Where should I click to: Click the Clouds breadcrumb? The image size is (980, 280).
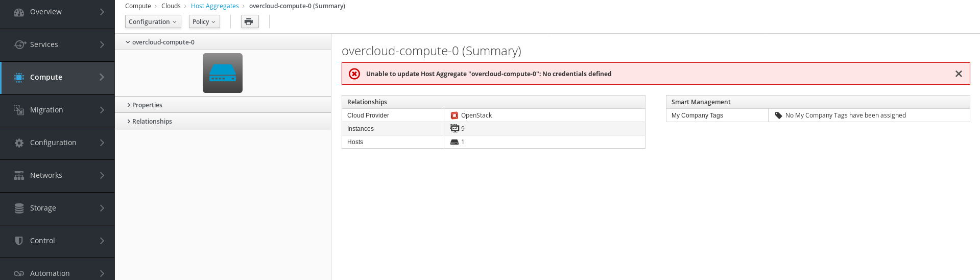point(171,6)
